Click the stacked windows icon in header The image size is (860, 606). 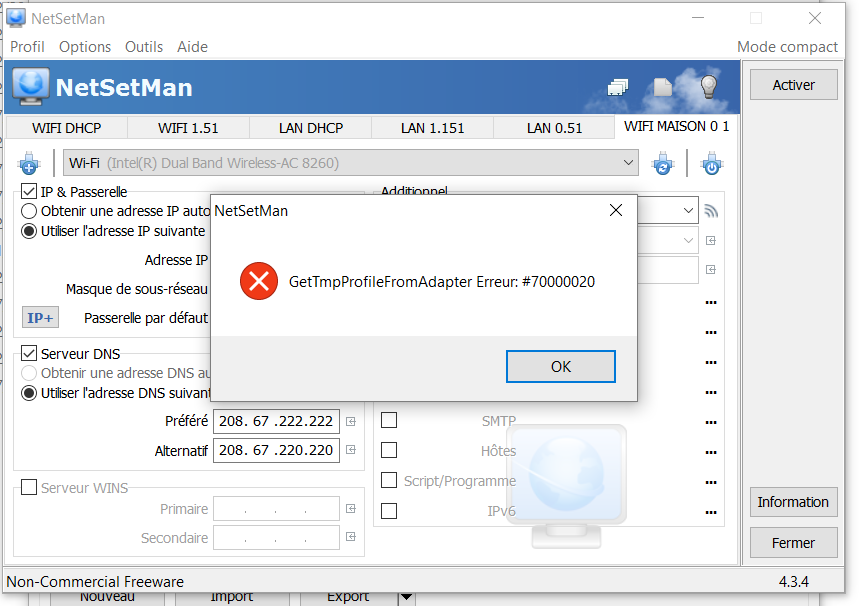[618, 87]
